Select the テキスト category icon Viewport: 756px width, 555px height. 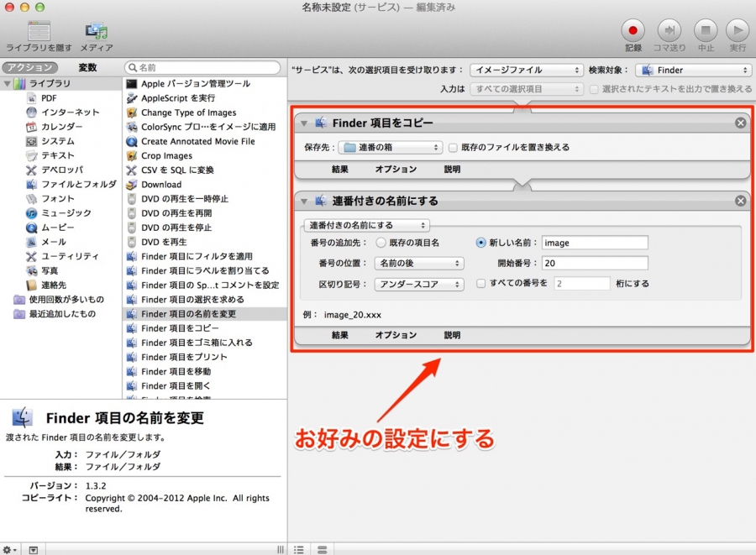coord(31,155)
